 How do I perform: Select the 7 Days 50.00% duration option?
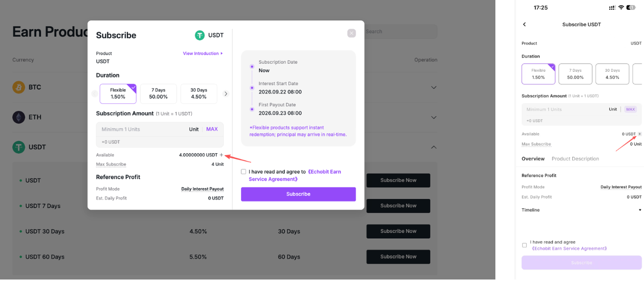(159, 94)
